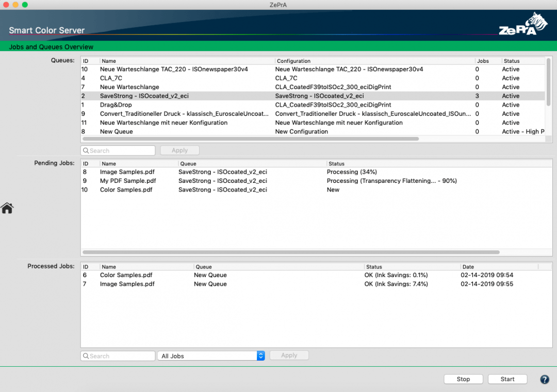This screenshot has width=557, height=392.
Task: Sort processed jobs by Date column
Action: [468, 267]
